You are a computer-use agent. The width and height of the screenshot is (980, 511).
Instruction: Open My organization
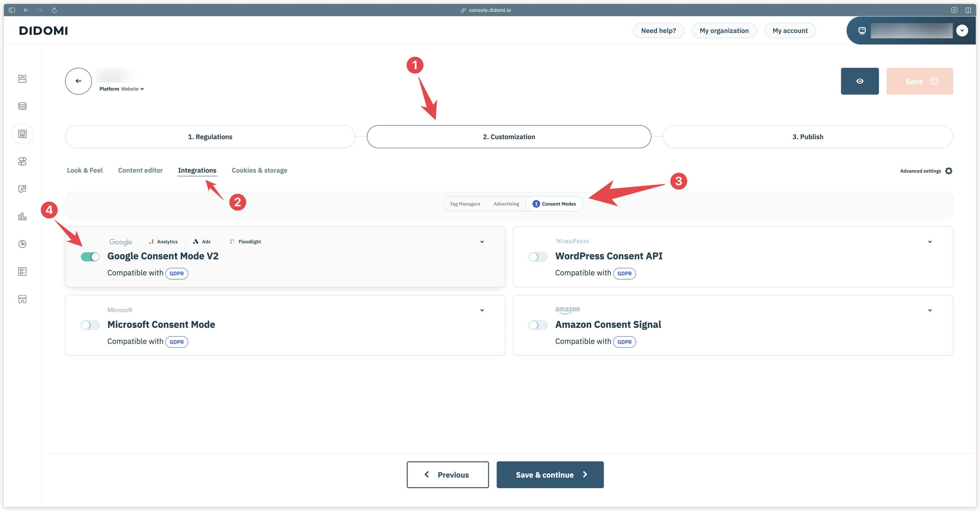coord(724,31)
